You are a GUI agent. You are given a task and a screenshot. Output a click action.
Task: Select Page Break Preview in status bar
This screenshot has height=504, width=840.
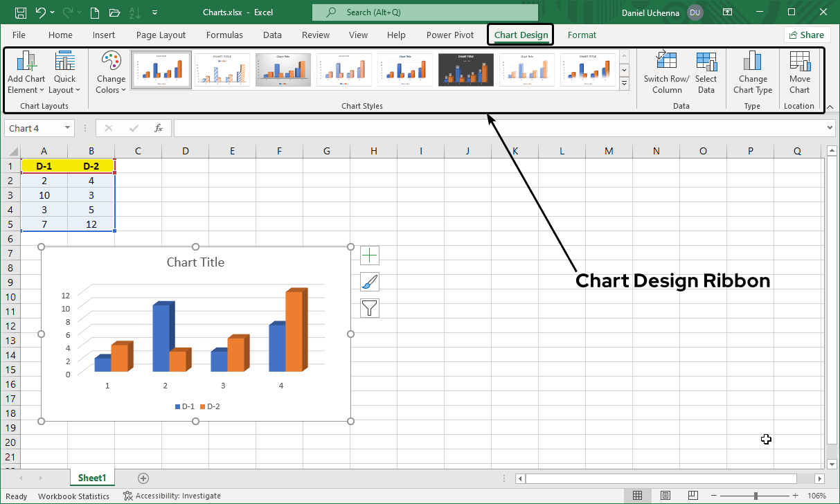(692, 495)
